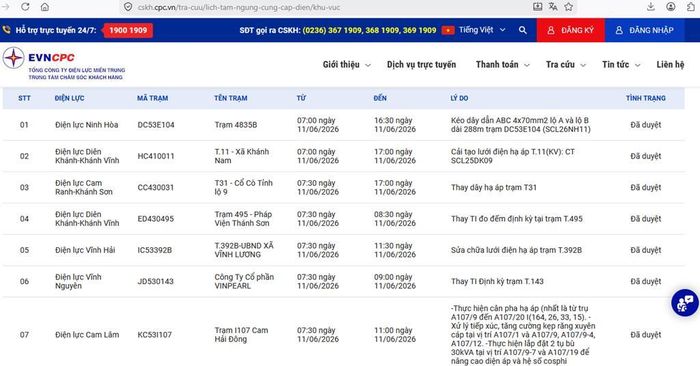Viewport: 700px width, 366px height.
Task: Click the ĐĂNG KÝ button
Action: [x=571, y=30]
